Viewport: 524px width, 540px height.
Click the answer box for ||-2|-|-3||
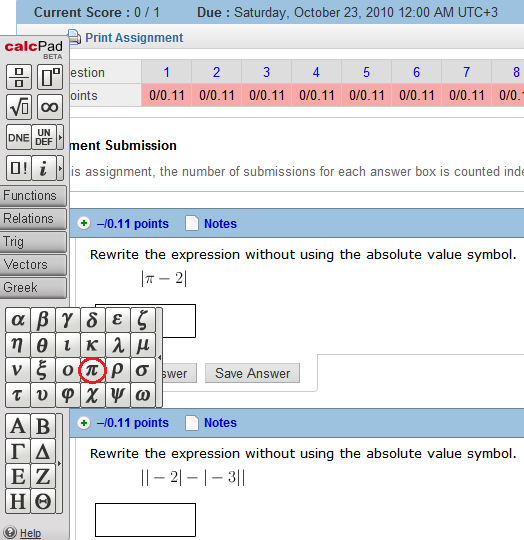[145, 520]
